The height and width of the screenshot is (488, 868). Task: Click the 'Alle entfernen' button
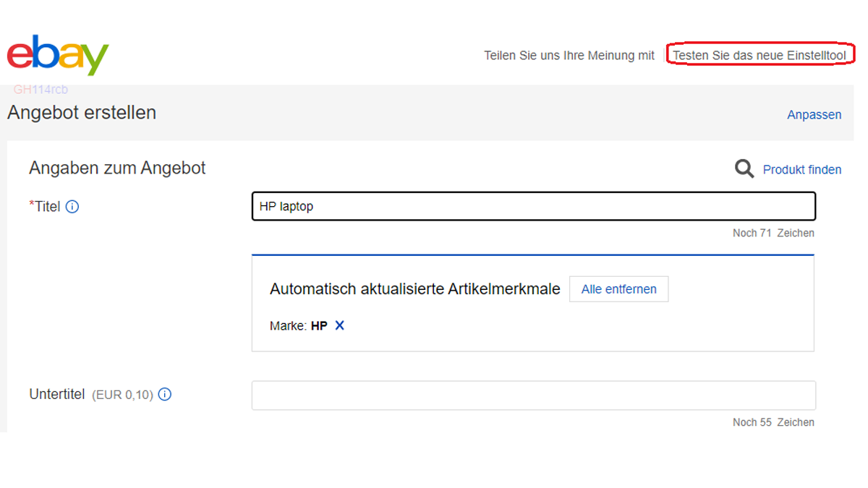[x=619, y=289]
